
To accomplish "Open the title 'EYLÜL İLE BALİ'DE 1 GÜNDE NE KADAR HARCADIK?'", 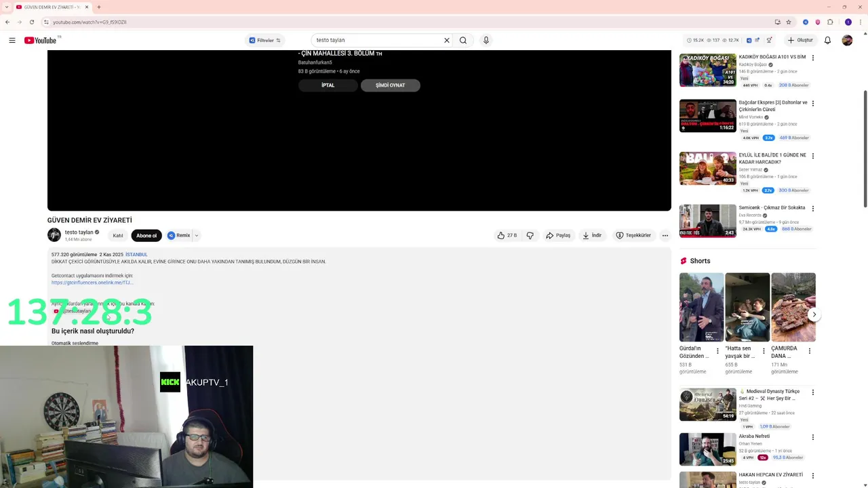I will 772,159.
